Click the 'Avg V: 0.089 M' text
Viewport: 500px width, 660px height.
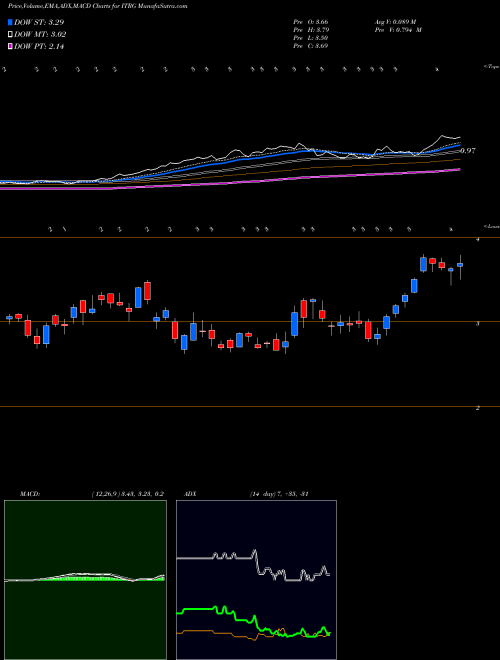click(394, 22)
